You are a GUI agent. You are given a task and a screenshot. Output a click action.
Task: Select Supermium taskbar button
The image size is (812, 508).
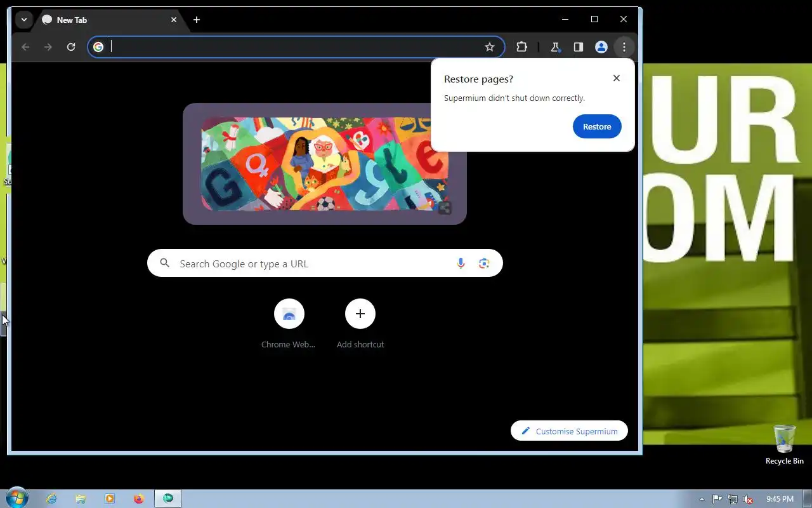click(168, 499)
